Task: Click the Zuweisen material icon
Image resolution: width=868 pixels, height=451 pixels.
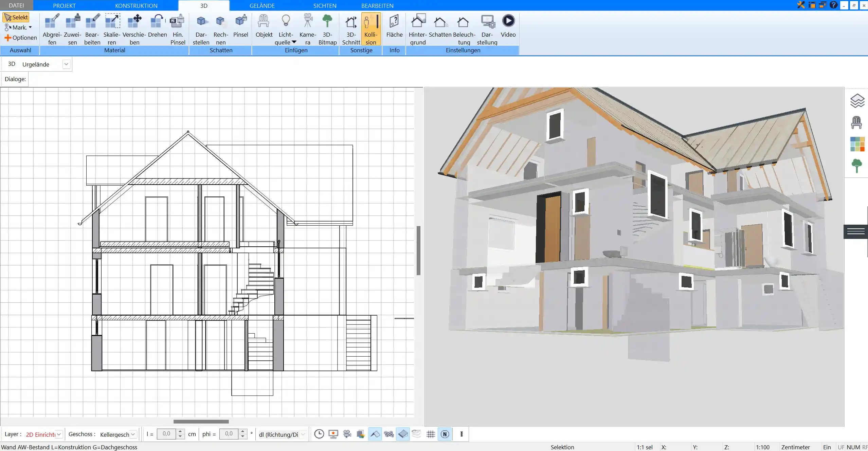Action: coord(72,29)
